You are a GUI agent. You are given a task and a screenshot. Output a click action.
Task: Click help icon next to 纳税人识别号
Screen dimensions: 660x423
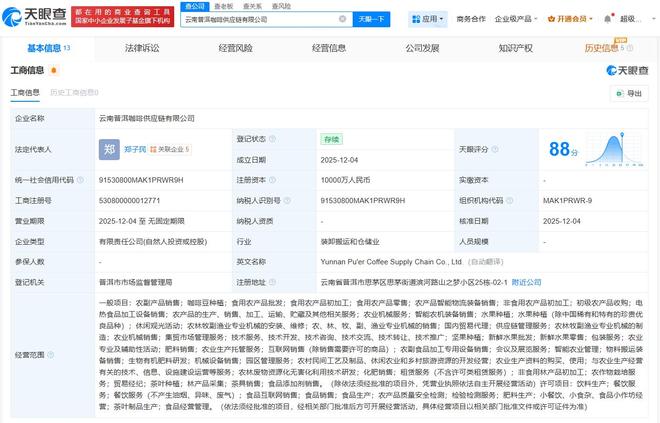pyautogui.click(x=287, y=201)
